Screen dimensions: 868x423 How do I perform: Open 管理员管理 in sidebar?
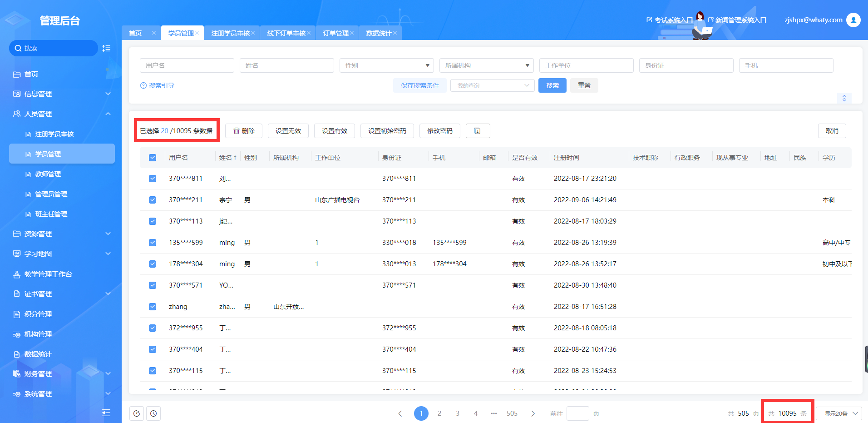(51, 194)
